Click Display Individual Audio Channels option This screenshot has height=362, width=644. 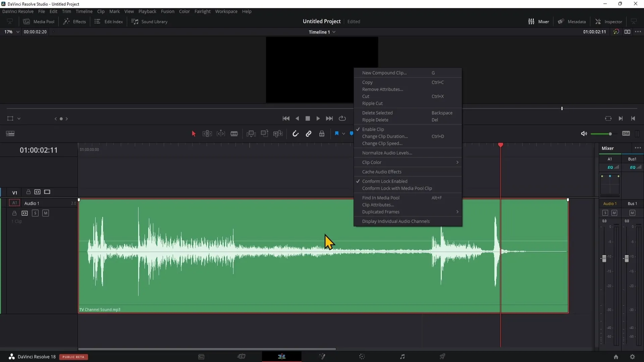(395, 221)
